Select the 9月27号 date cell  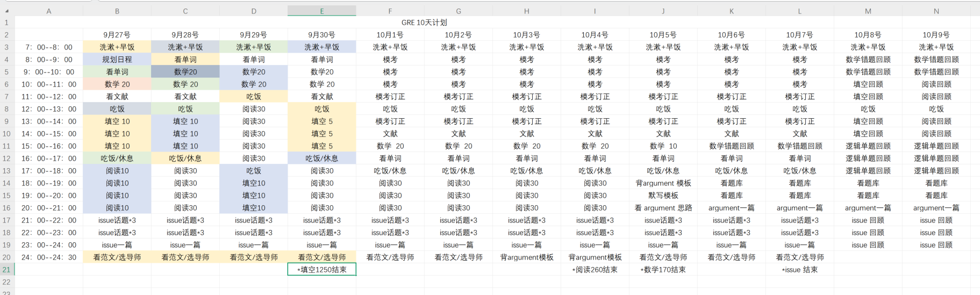point(117,35)
